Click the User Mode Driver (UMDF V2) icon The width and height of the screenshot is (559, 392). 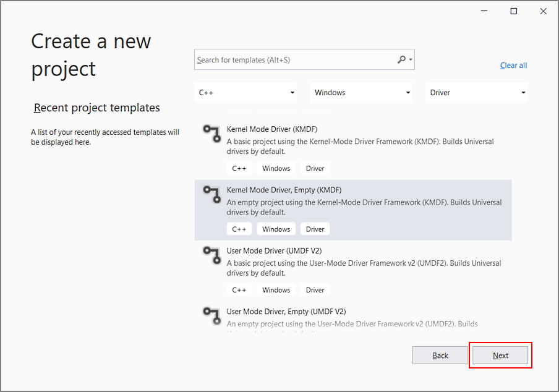211,255
